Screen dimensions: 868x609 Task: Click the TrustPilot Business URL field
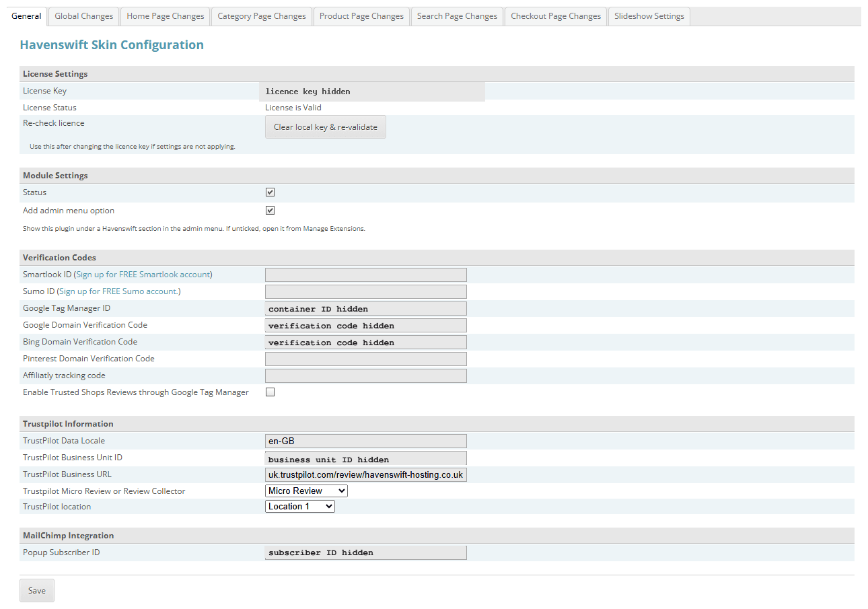click(366, 475)
